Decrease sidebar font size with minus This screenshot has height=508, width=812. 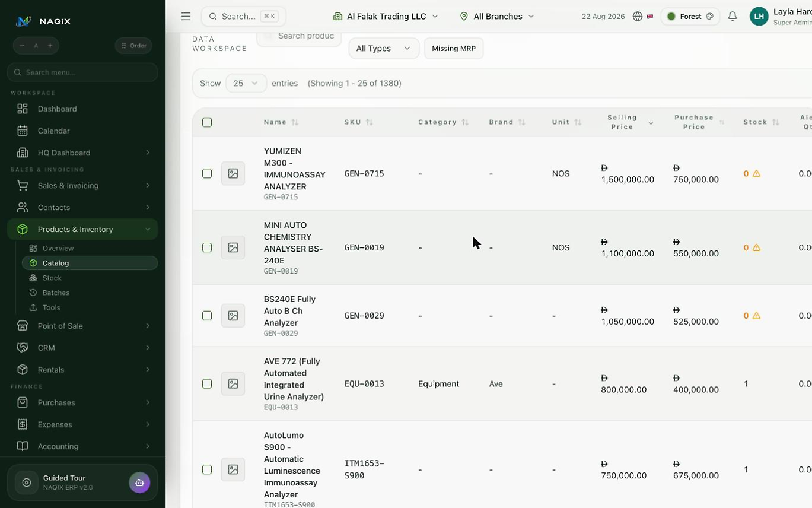point(22,46)
